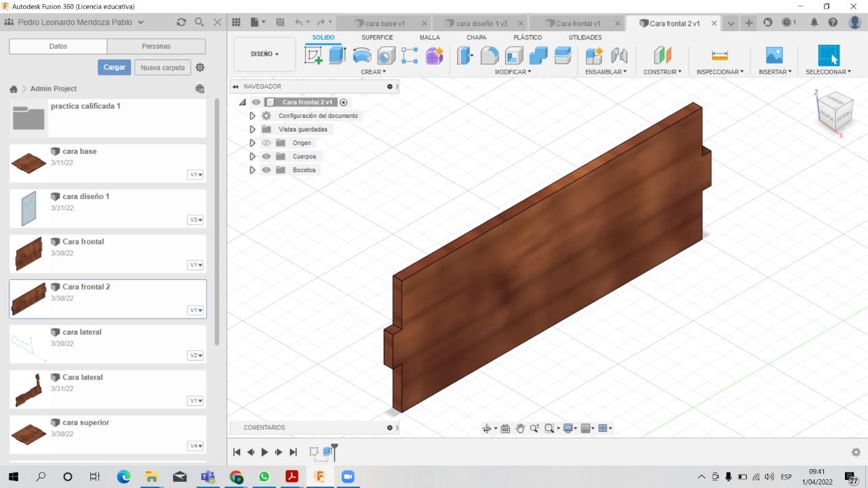This screenshot has width=868, height=488.
Task: Toggle visibility of Bocetos folder
Action: [x=267, y=170]
